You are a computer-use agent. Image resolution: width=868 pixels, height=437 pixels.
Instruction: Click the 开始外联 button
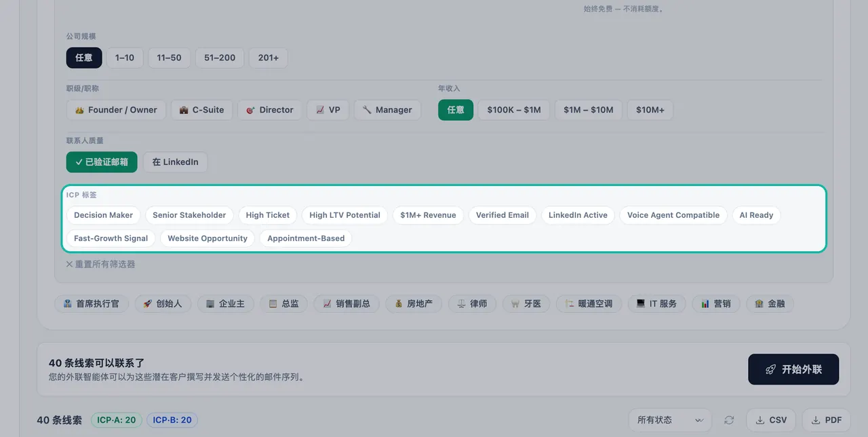pyautogui.click(x=793, y=370)
